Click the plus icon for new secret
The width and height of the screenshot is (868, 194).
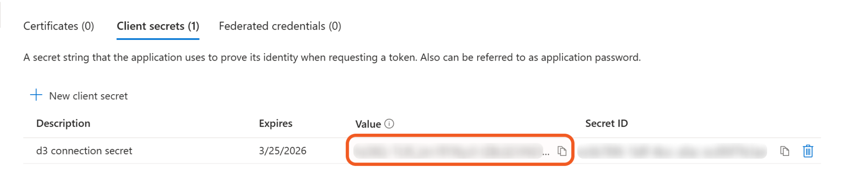click(36, 95)
